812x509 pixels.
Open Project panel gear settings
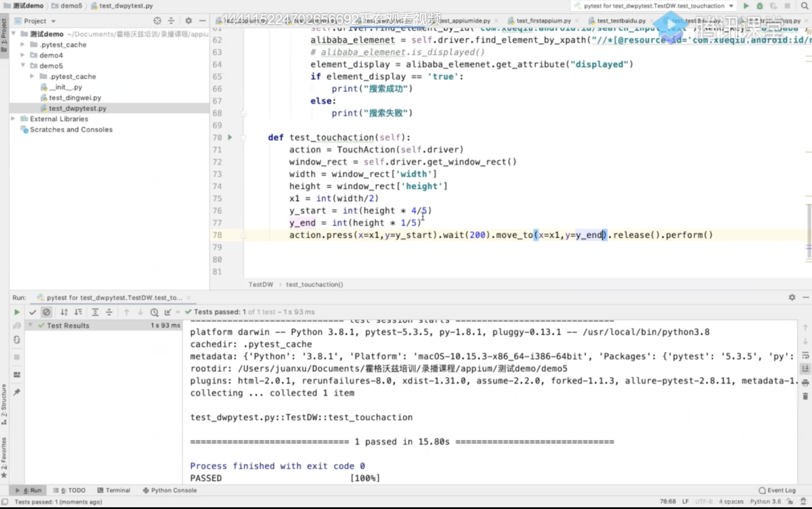[x=189, y=21]
